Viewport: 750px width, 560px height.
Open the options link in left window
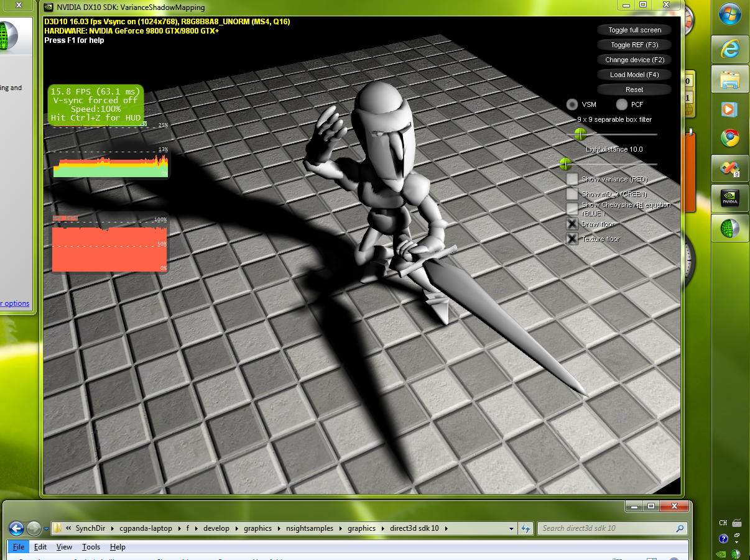pos(16,303)
